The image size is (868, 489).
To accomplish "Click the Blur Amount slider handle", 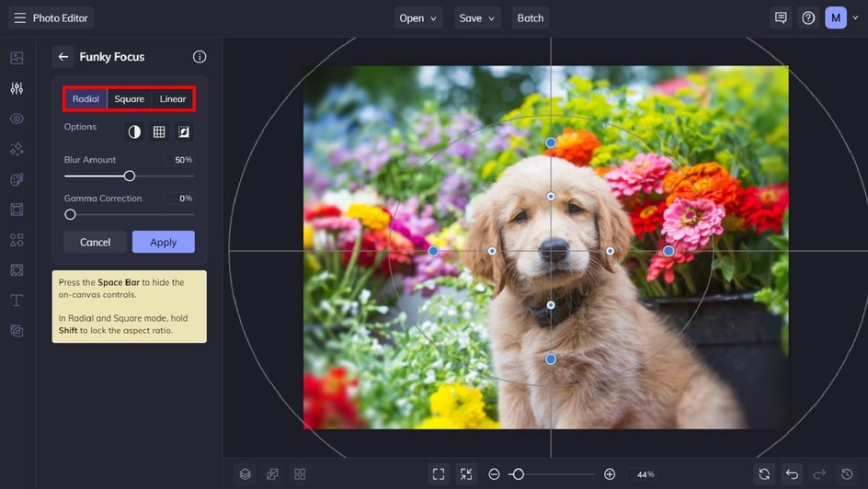I will pyautogui.click(x=130, y=176).
